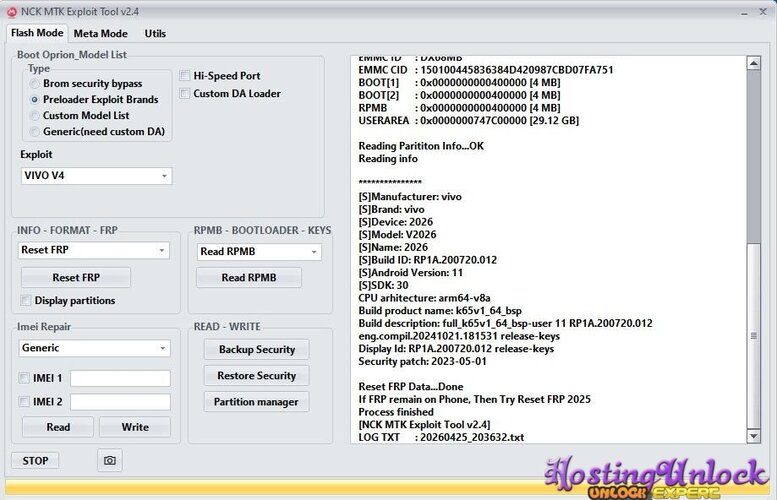Open the Partition manager
The image size is (777, 500).
257,402
